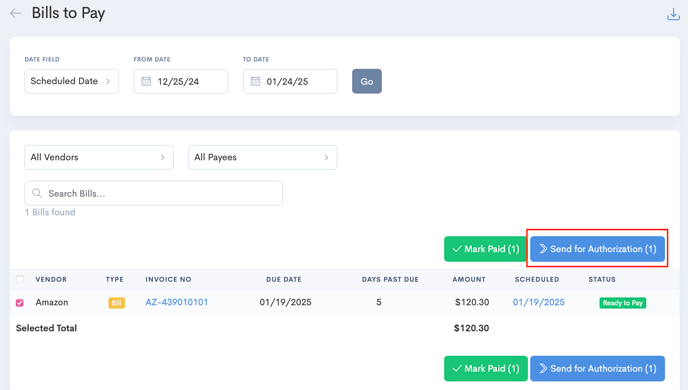Sort by the Due Date column header
The image size is (688, 390).
[283, 279]
